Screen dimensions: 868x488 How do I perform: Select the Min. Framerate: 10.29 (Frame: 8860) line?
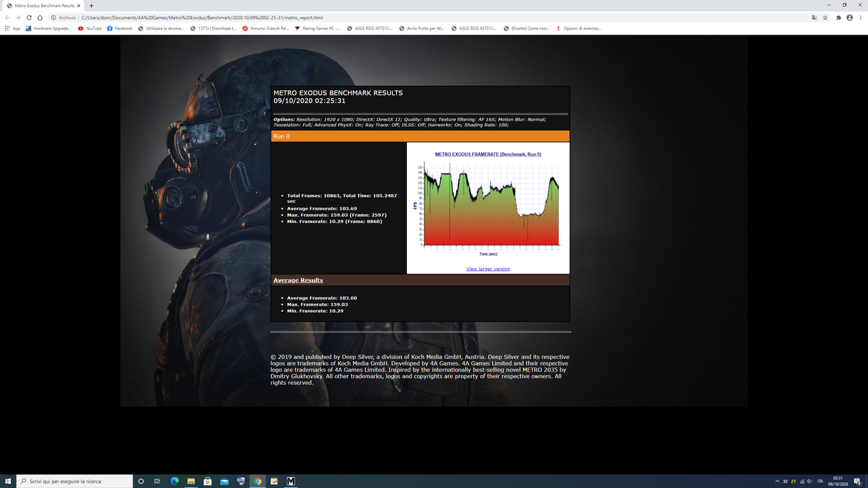pos(335,222)
